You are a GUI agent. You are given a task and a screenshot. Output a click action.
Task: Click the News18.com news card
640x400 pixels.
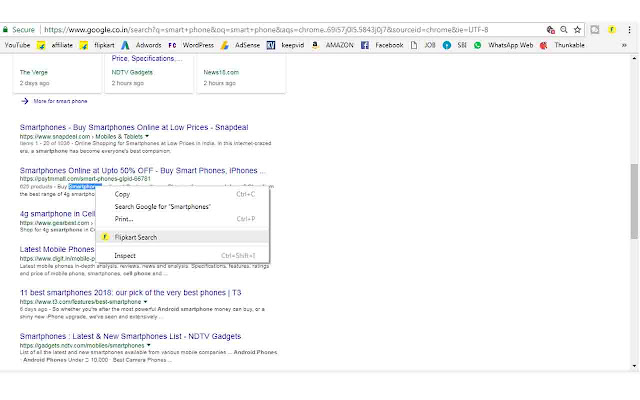click(x=241, y=73)
